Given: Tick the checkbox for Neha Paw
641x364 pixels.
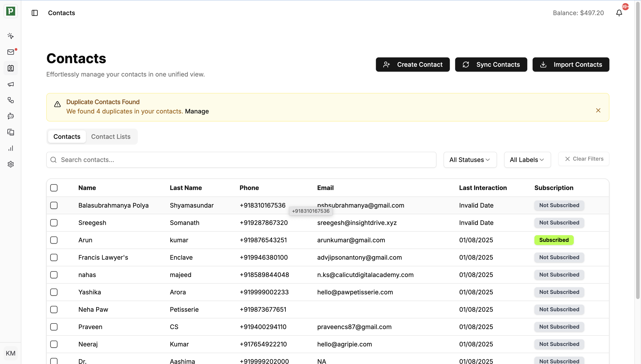Looking at the screenshot, I should point(54,309).
